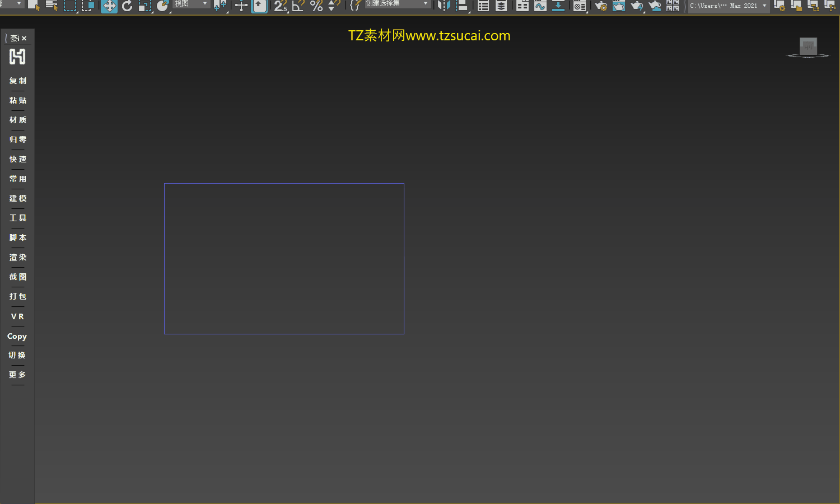Open Render Setup teapot with gear

point(601,6)
